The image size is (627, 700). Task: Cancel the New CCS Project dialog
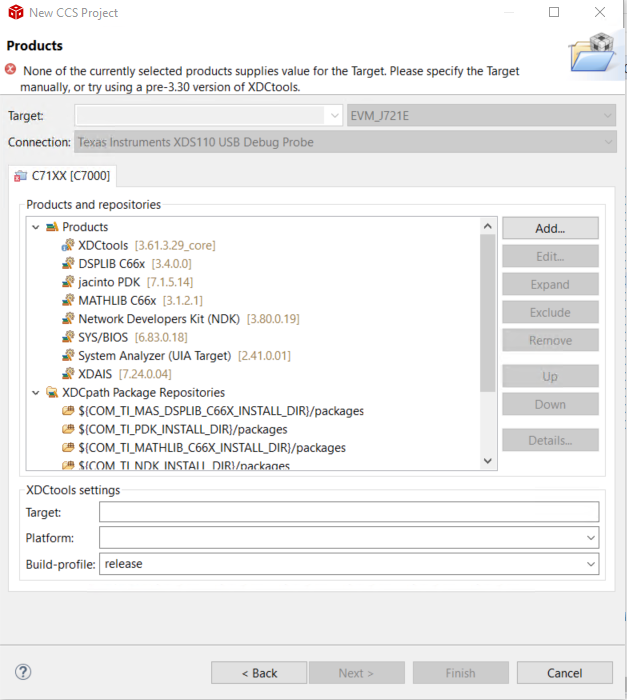click(x=564, y=673)
